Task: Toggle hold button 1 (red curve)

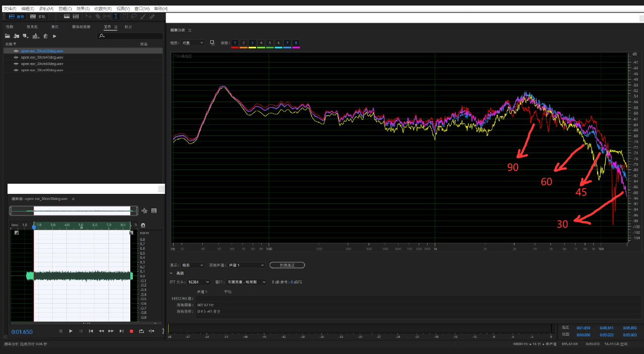Action: coord(235,43)
